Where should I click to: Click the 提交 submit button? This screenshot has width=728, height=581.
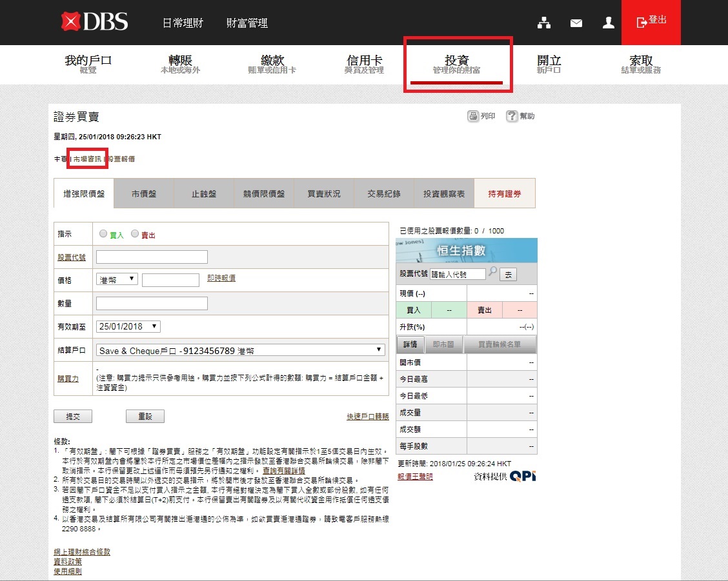[x=73, y=417]
